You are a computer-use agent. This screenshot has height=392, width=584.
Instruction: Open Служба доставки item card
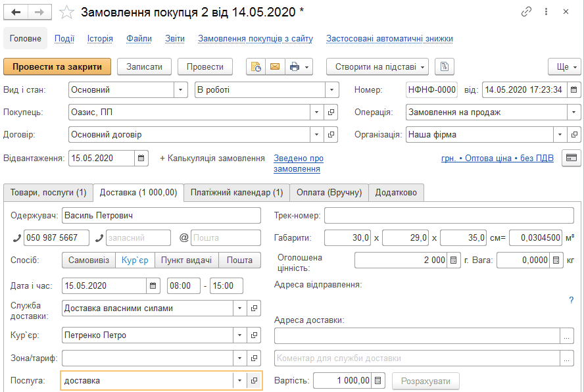tap(254, 308)
